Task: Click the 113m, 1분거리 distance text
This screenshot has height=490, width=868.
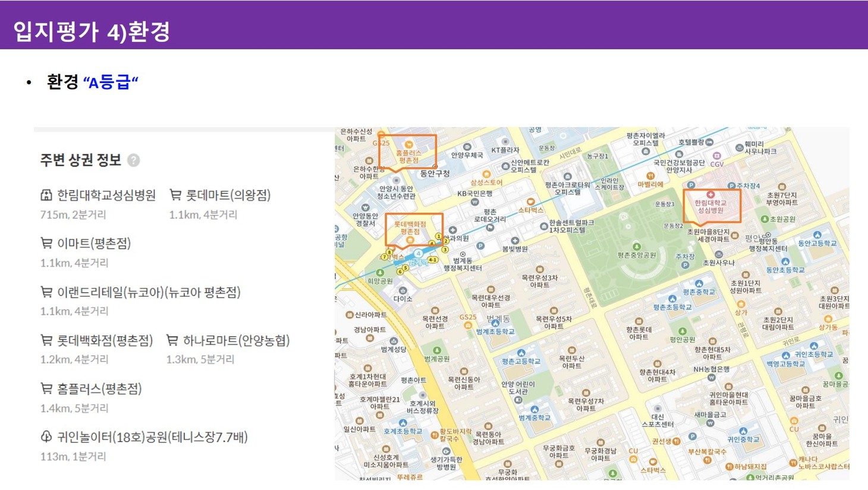Action: [73, 456]
